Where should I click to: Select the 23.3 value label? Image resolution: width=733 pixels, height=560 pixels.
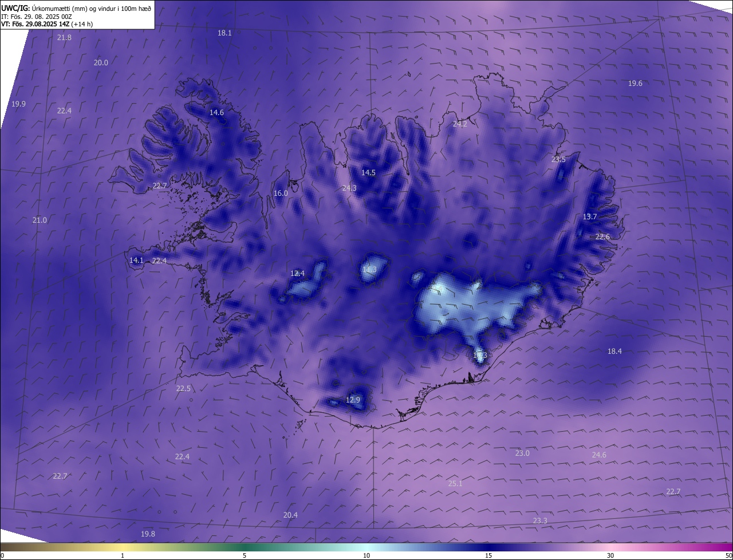point(540,520)
